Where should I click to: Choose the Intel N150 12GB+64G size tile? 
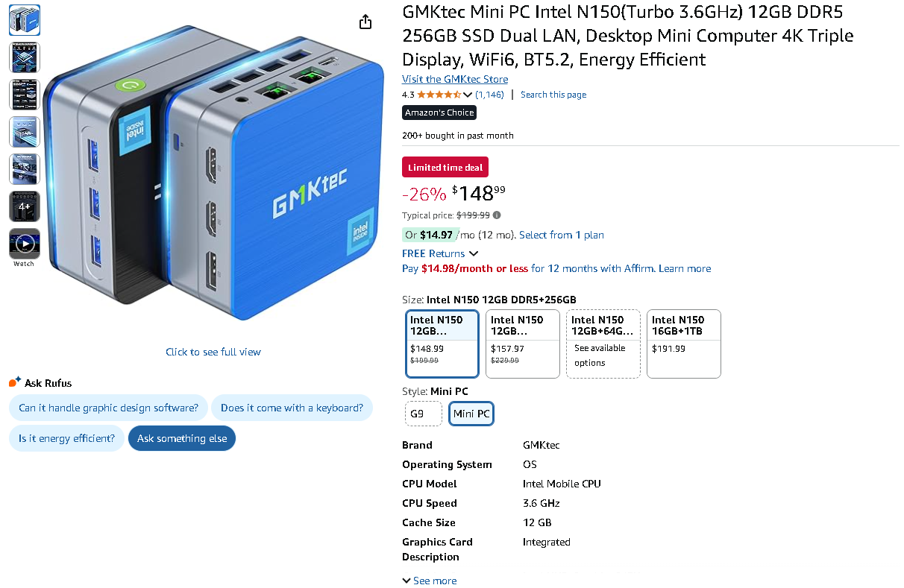point(603,344)
